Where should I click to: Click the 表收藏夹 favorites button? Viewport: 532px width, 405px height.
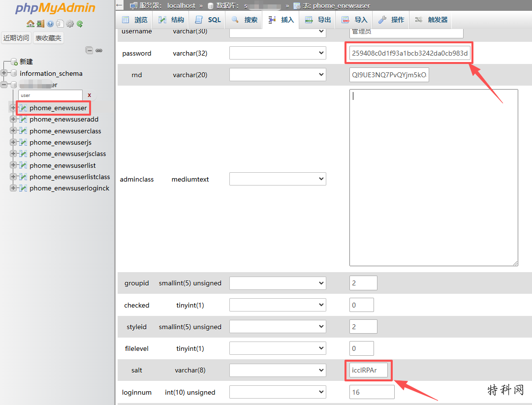tap(49, 38)
